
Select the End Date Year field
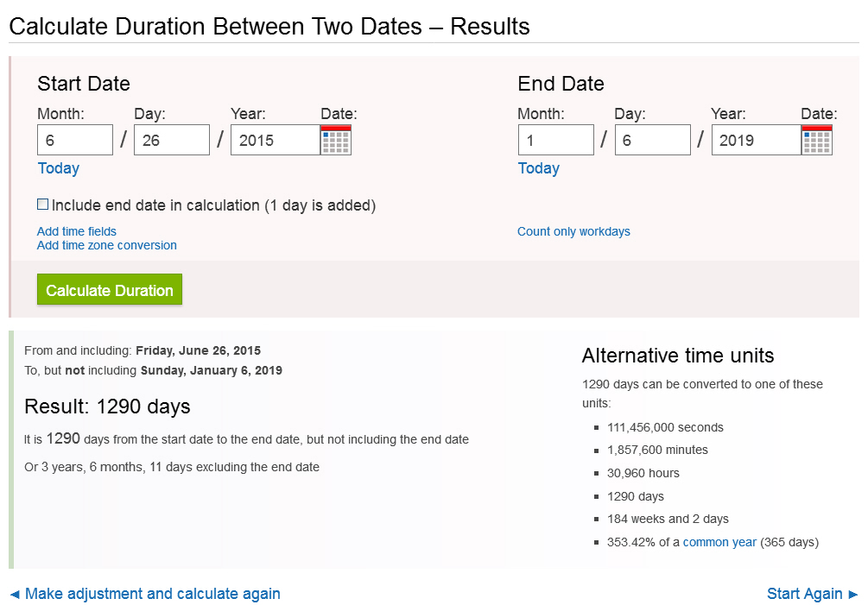coord(755,140)
